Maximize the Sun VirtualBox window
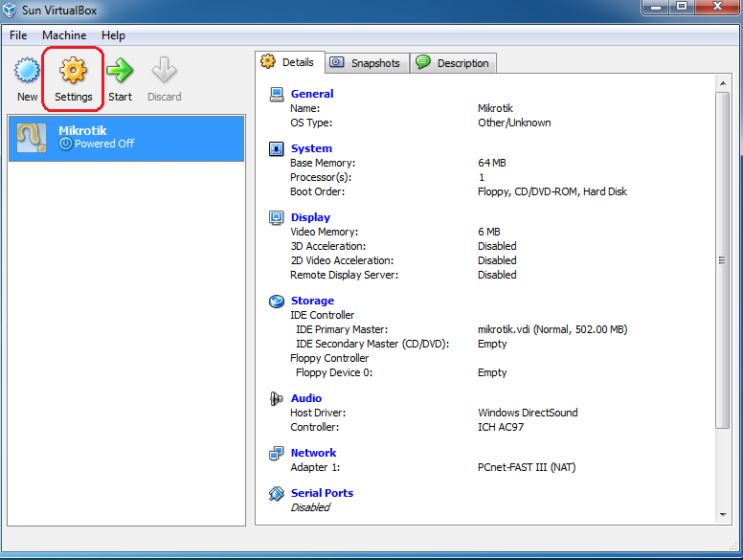 tap(682, 7)
